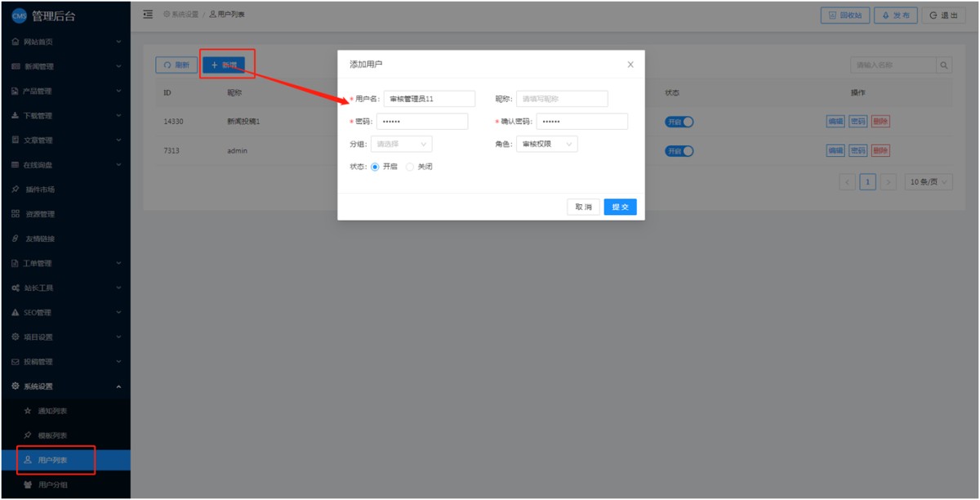Click the 网站首页 home icon
This screenshot has width=980, height=500.
16,42
